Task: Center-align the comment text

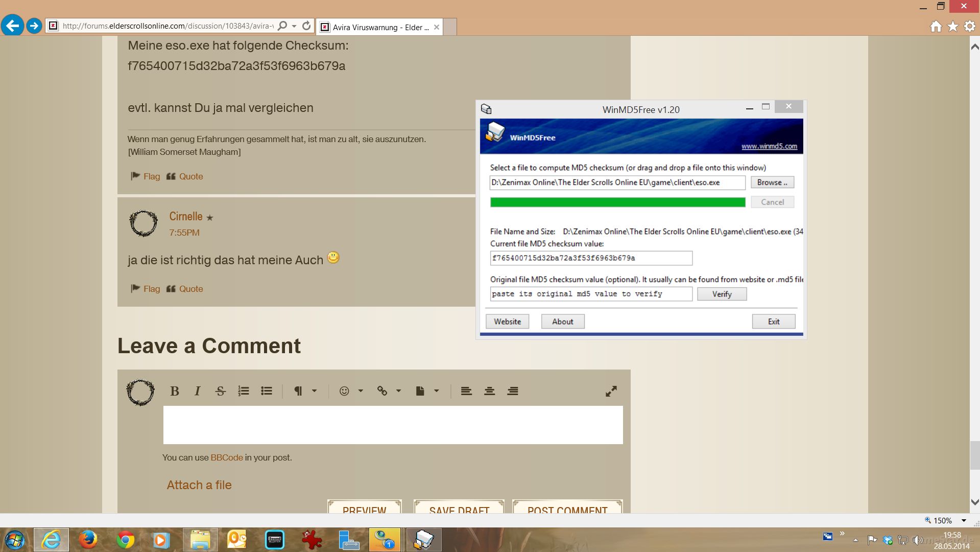Action: (x=489, y=391)
